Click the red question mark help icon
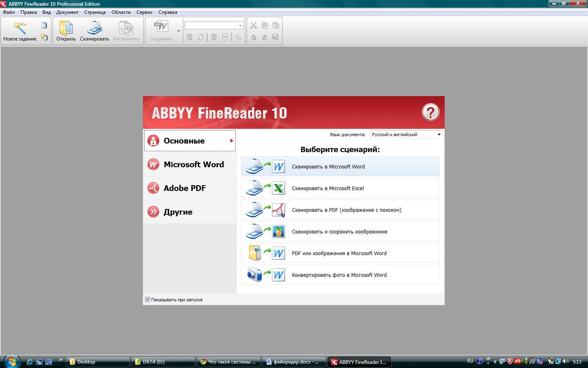This screenshot has width=588, height=368. [x=430, y=112]
